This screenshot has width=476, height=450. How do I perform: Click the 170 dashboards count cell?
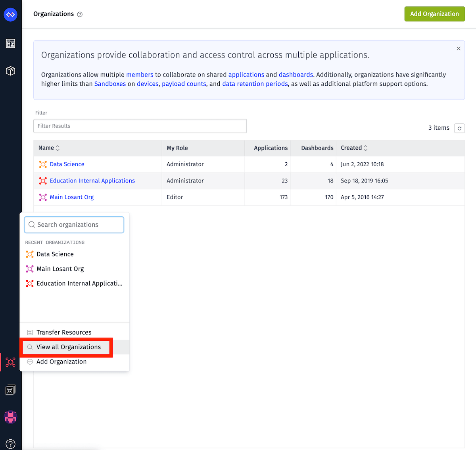pos(329,197)
